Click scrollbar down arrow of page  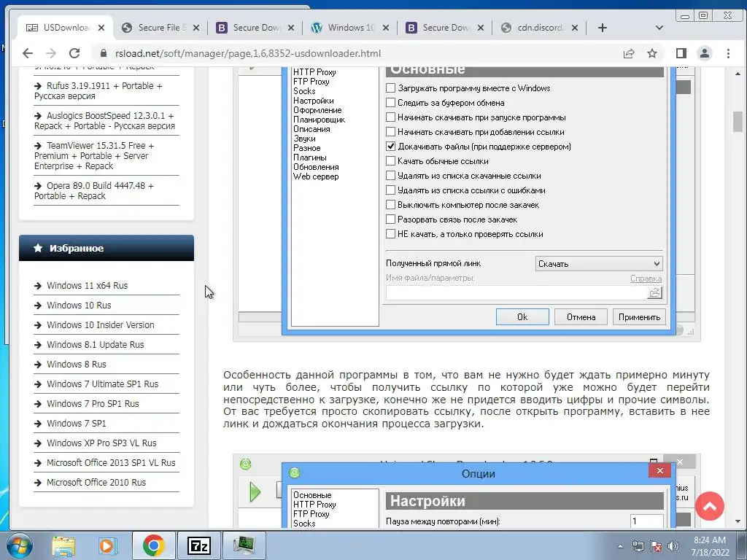click(738, 522)
